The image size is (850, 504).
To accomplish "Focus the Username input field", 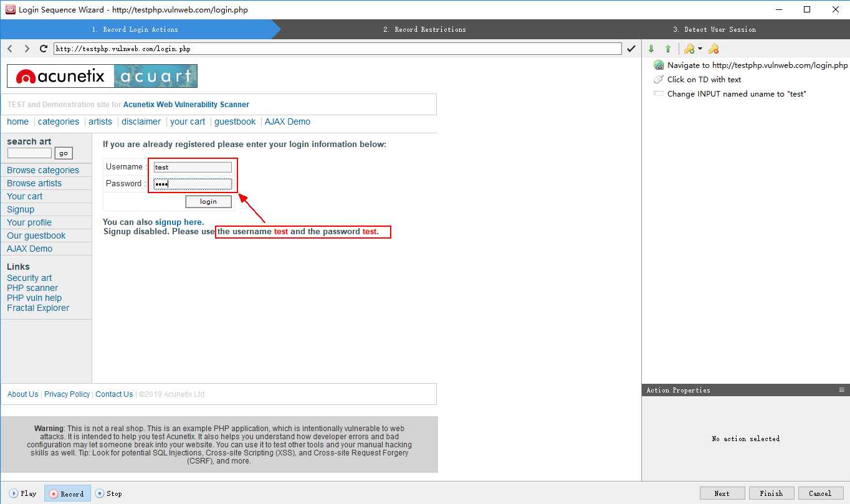I will point(193,167).
